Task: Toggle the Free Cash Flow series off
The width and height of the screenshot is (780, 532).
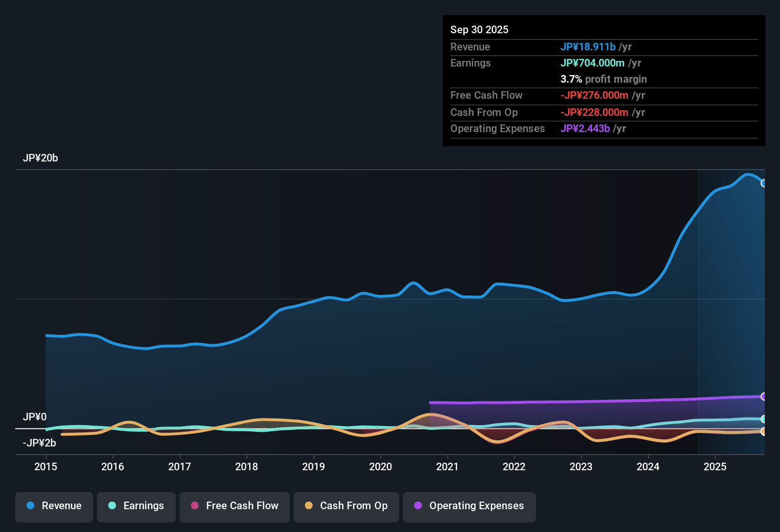Action: pyautogui.click(x=234, y=506)
